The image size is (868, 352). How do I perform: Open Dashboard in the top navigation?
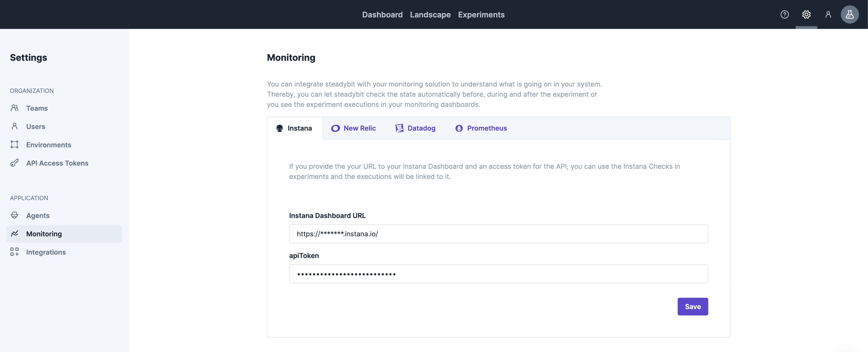[x=382, y=14]
